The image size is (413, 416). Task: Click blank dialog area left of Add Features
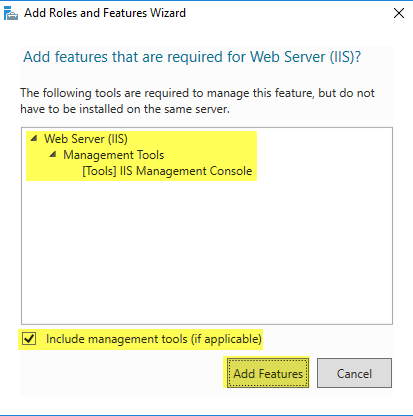(120, 373)
